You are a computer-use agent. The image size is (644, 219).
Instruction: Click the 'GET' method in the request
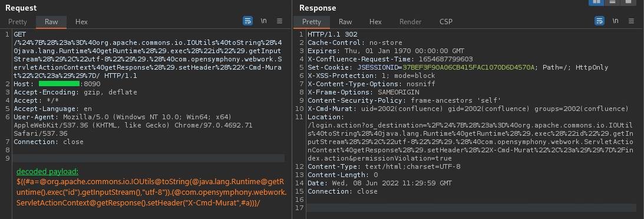(x=19, y=34)
